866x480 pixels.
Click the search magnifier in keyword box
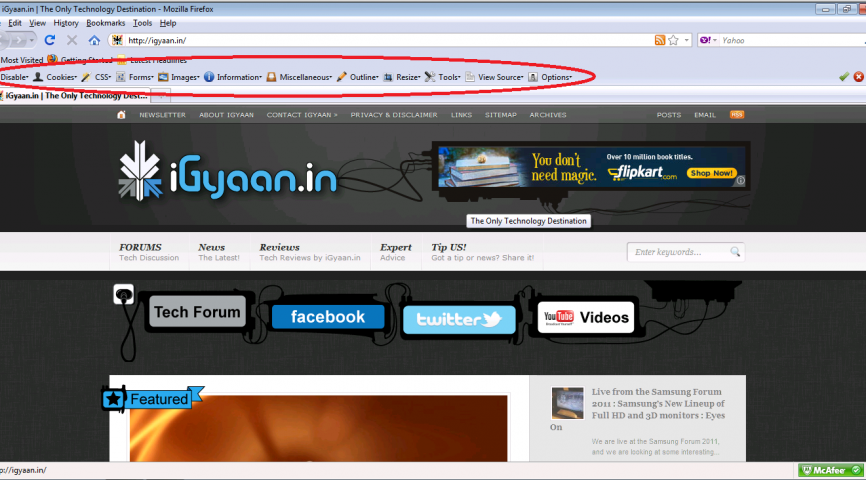coord(735,252)
